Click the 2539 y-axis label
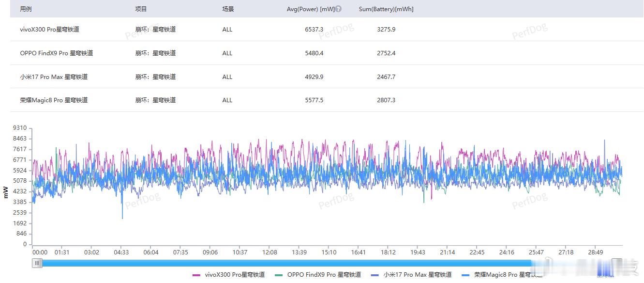This screenshot has height=283, width=644. (20, 213)
